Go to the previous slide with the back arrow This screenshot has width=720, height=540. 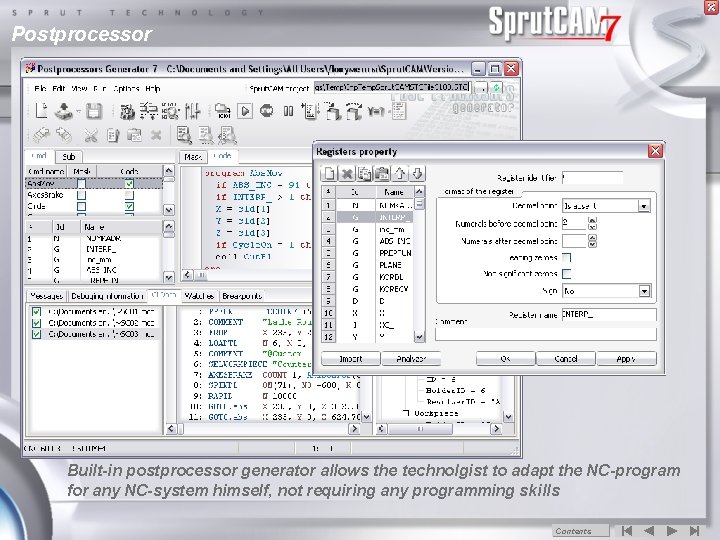coord(649,531)
